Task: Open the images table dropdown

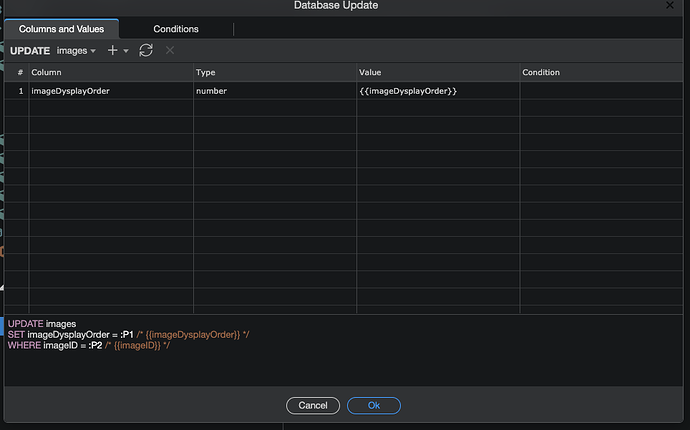Action: [77, 50]
